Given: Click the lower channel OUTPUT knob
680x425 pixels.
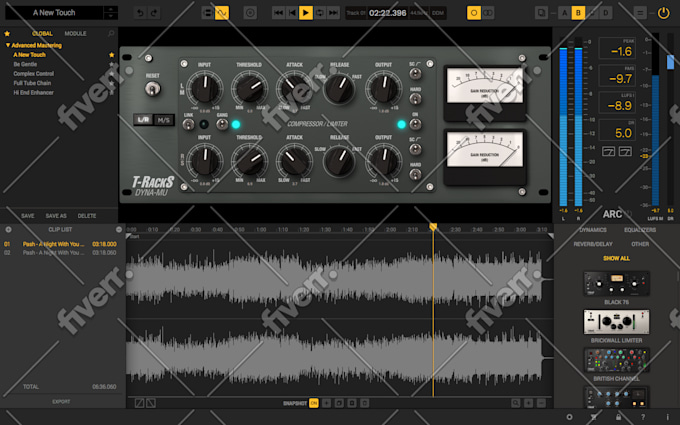Looking at the screenshot, I should (384, 160).
